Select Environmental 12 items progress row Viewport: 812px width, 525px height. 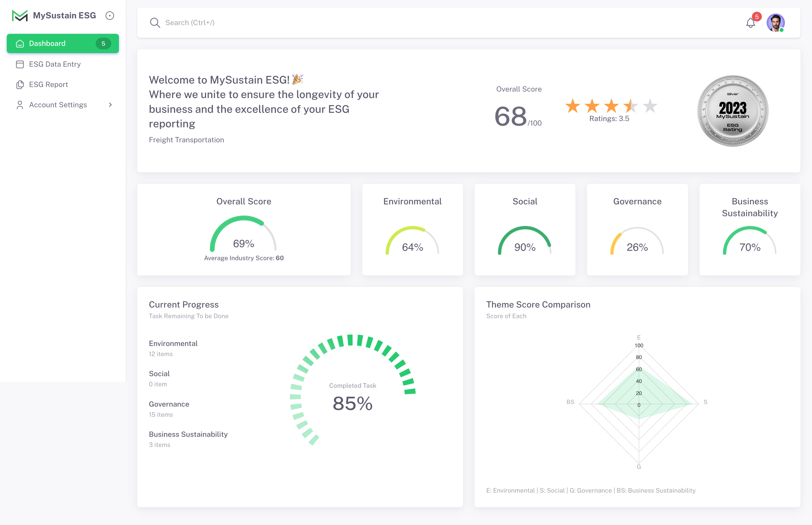point(173,348)
